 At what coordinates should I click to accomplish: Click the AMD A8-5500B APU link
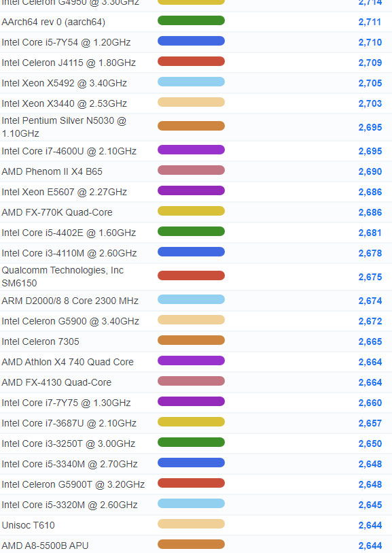tap(45, 546)
